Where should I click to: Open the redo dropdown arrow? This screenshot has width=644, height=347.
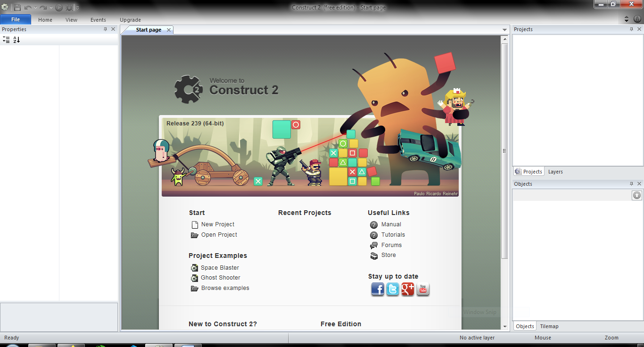[51, 7]
